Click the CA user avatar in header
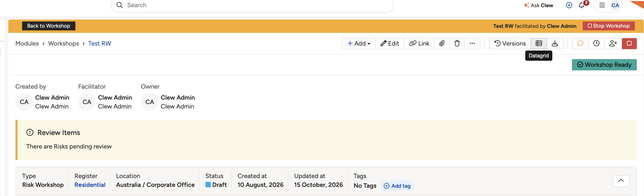Image resolution: width=644 pixels, height=196 pixels. click(615, 5)
